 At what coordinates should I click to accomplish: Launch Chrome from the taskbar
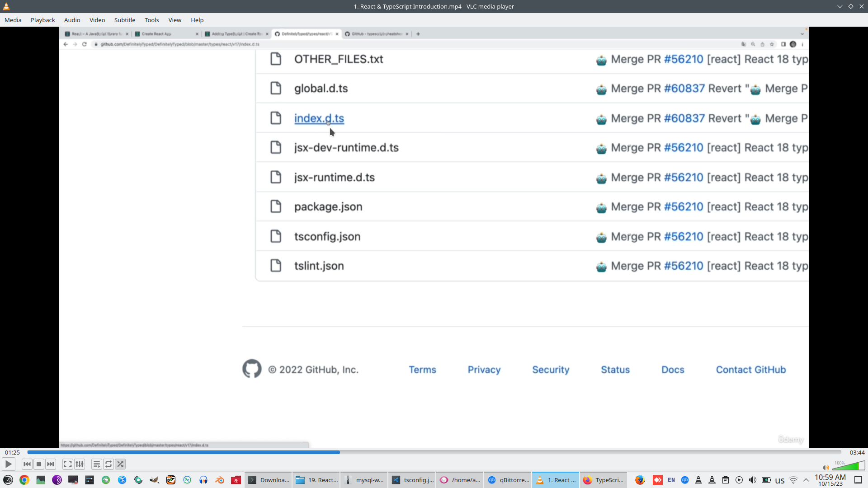(24, 480)
